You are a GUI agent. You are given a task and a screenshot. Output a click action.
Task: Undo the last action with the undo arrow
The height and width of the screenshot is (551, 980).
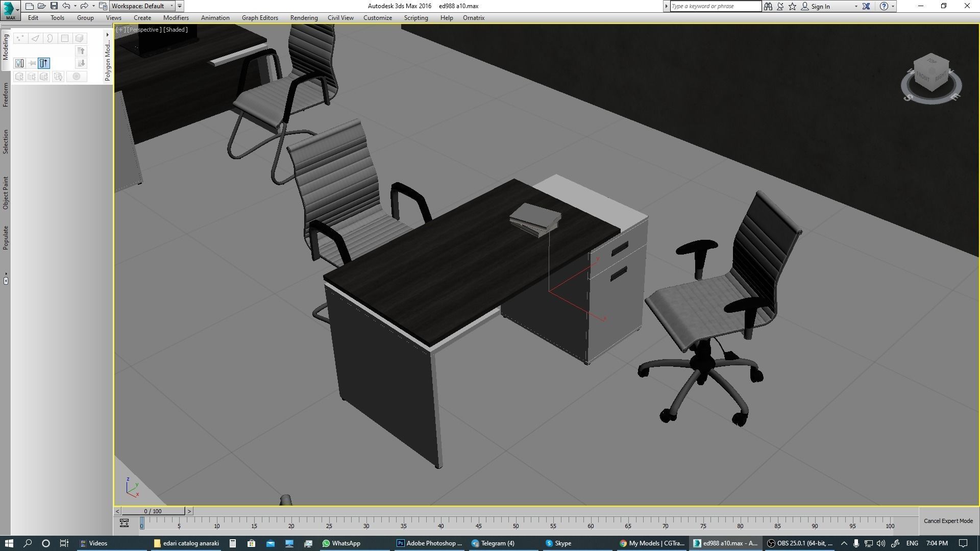tap(66, 6)
